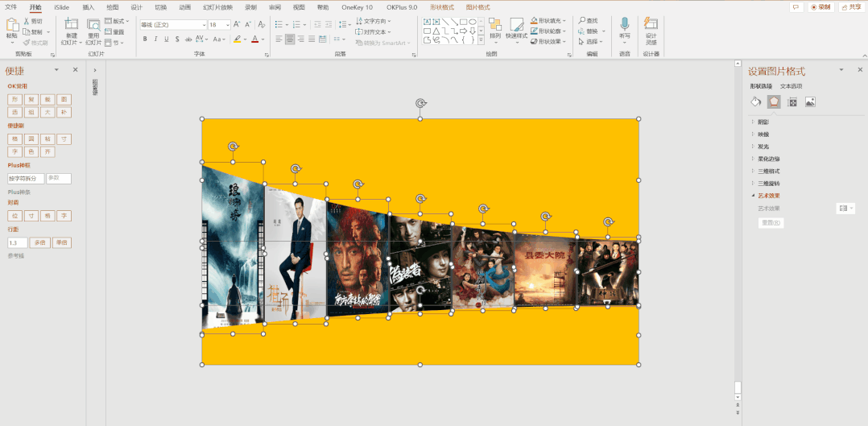Open the Layout (版式) dropdown
The width and height of the screenshot is (868, 426).
coord(116,21)
